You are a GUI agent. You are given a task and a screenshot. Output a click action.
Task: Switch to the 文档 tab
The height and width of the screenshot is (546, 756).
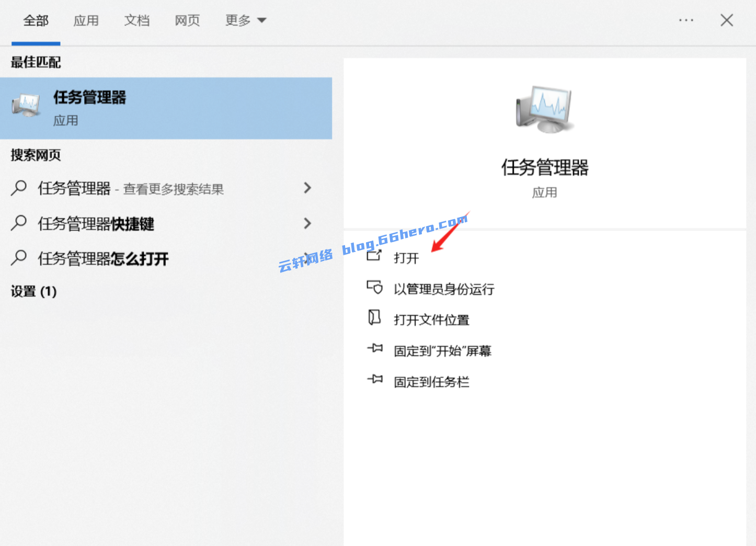tap(136, 21)
